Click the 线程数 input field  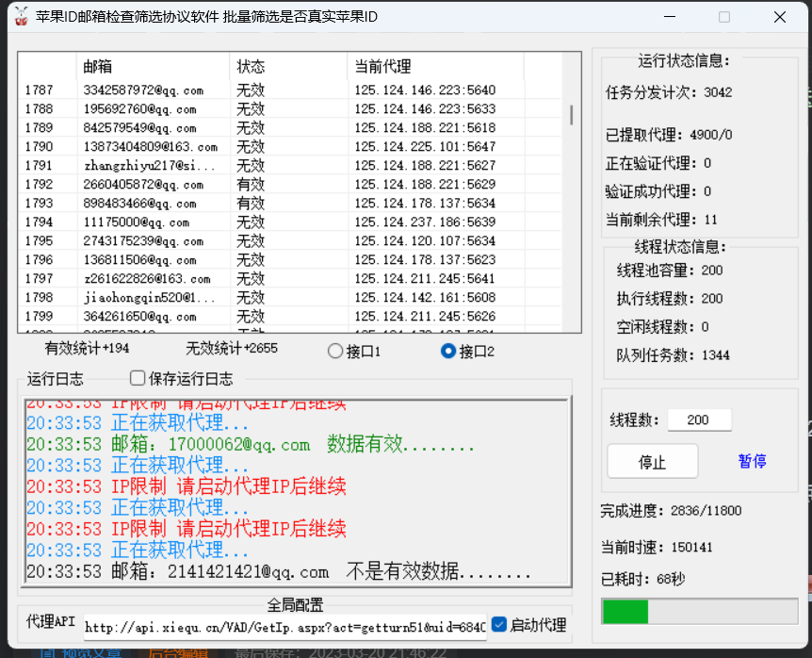tap(699, 419)
